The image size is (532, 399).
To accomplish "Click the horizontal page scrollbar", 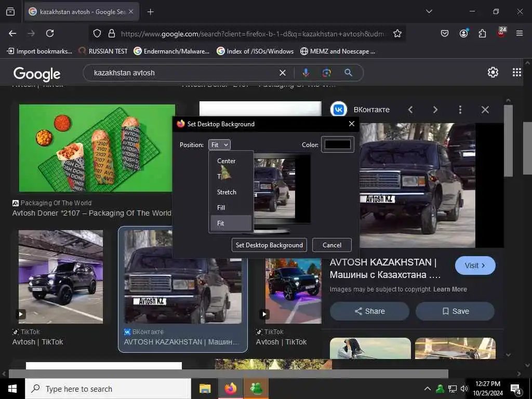I will 229,374.
